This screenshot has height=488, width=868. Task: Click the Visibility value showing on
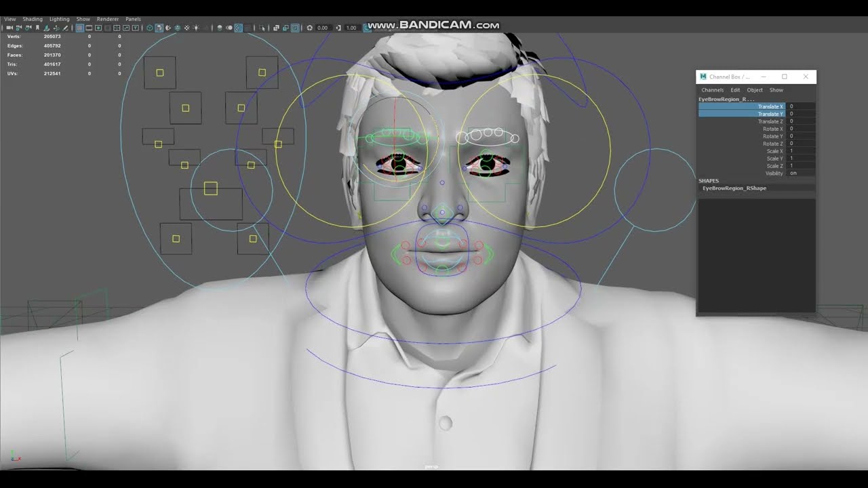[x=800, y=174]
